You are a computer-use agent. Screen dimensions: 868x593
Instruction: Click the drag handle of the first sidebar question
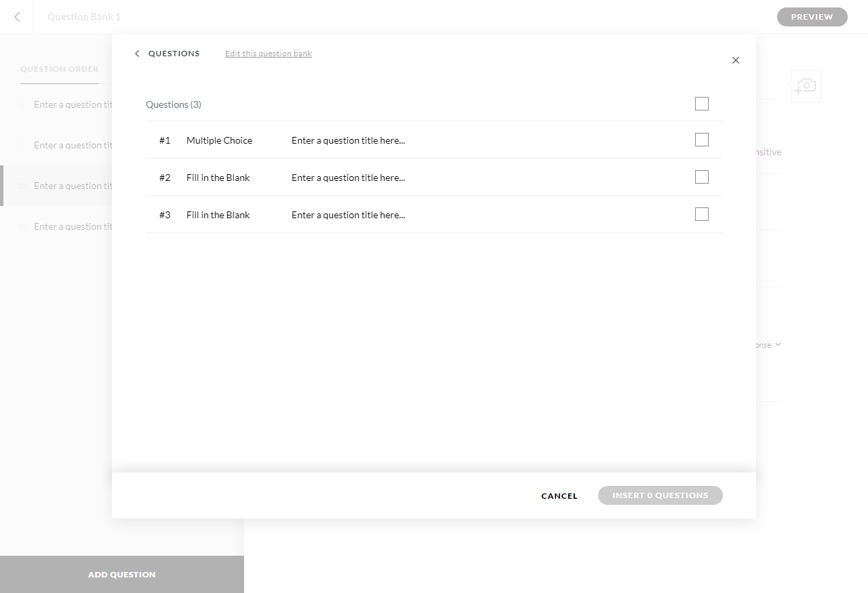(x=24, y=104)
